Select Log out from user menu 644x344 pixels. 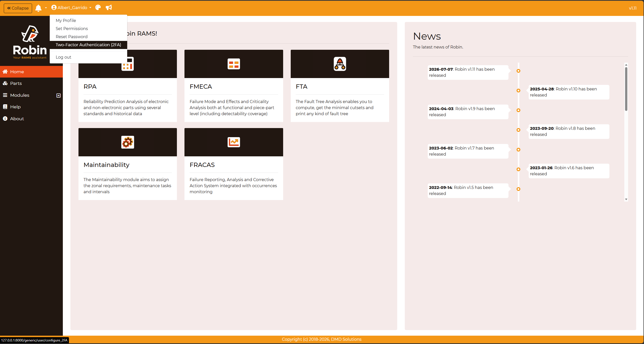[63, 57]
